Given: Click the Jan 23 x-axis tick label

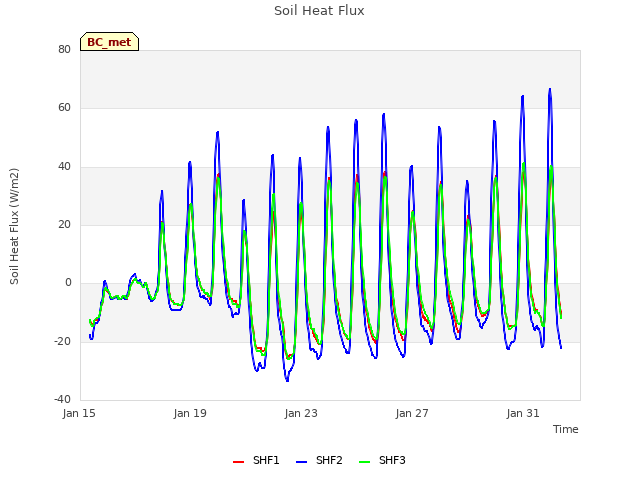Looking at the screenshot, I should [x=301, y=413].
